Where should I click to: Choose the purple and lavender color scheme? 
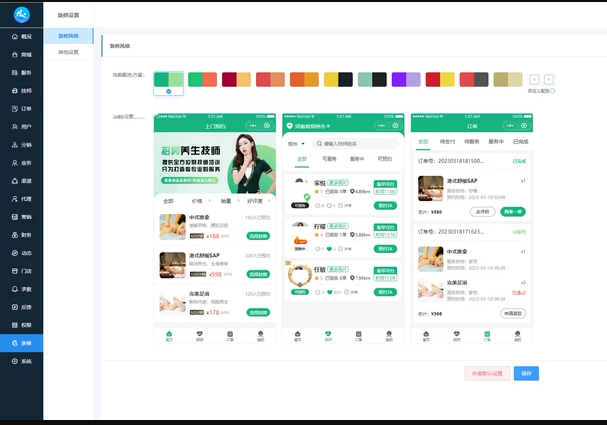406,79
